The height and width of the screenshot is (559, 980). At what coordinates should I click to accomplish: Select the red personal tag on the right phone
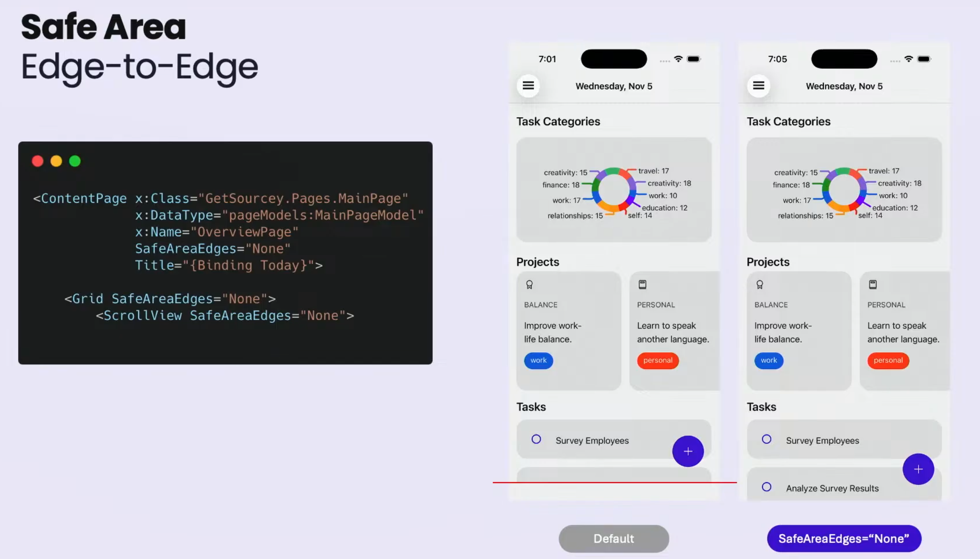coord(888,360)
